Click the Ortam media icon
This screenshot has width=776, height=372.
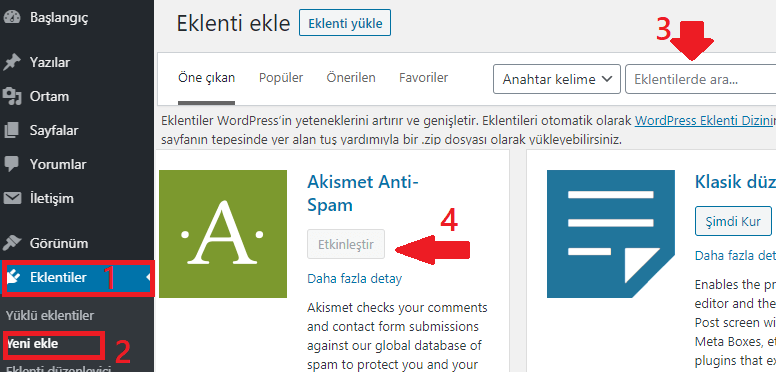coord(12,96)
